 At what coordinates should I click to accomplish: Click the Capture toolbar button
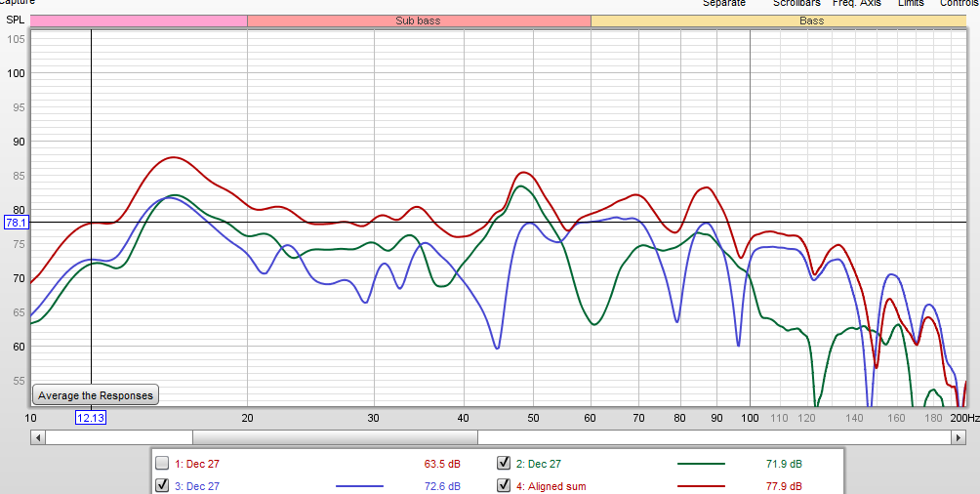coord(18,3)
